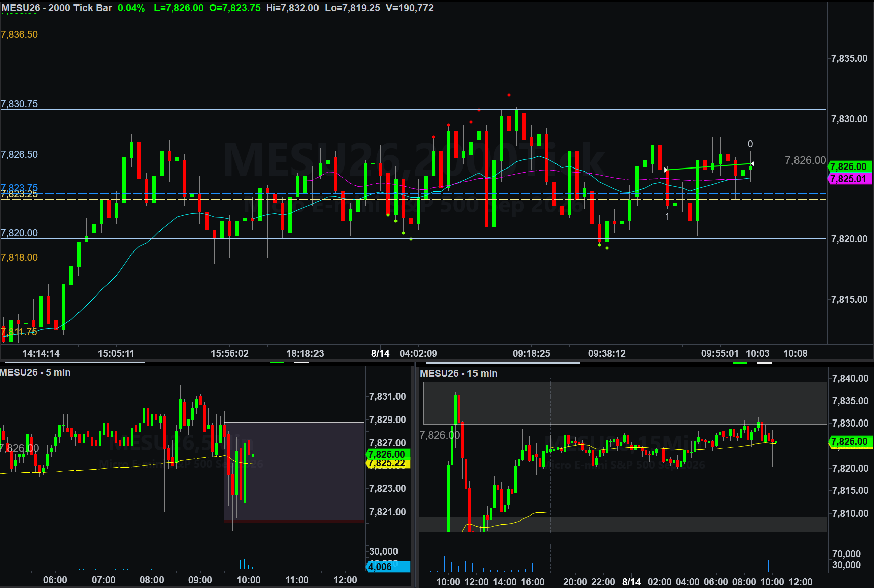The width and height of the screenshot is (874, 588).
Task: Click 7,835.00 on tick chart price axis
Action: 849,58
